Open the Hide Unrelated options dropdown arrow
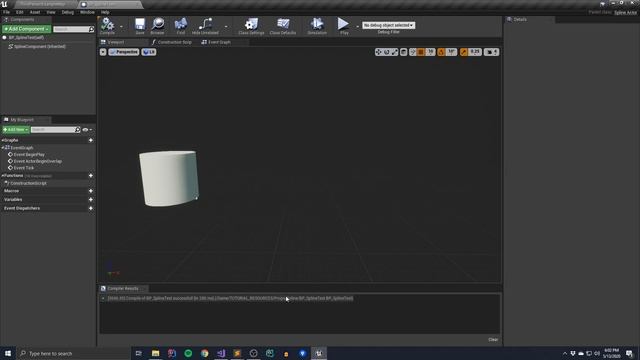The height and width of the screenshot is (360, 640). pyautogui.click(x=226, y=26)
